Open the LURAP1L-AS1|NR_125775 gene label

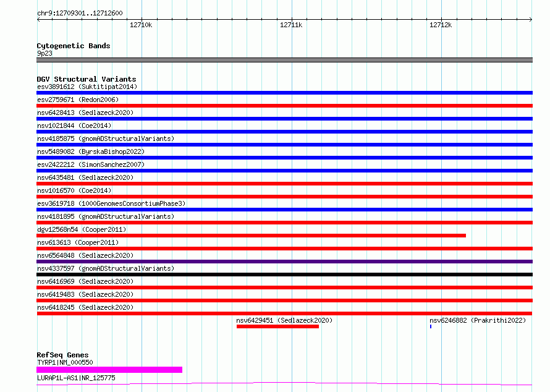pos(76,378)
